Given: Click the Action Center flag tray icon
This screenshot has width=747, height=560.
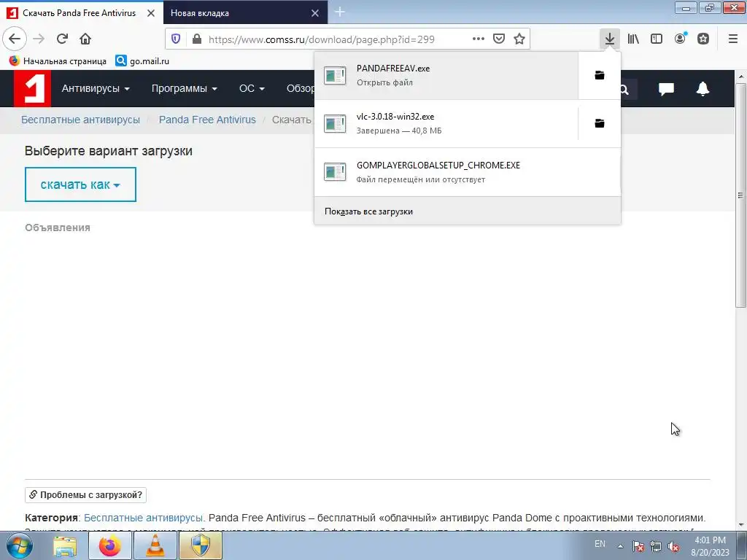Looking at the screenshot, I should pyautogui.click(x=638, y=546).
